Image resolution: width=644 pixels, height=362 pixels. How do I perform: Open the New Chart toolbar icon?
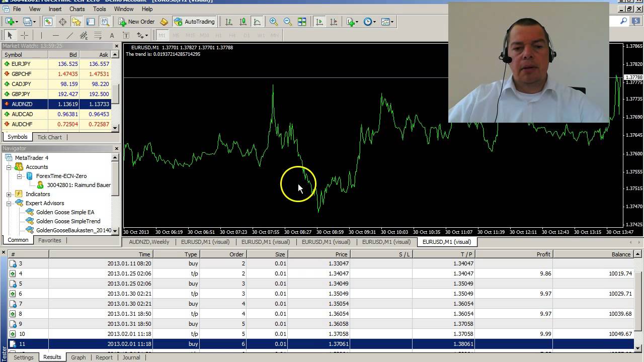pos(10,22)
